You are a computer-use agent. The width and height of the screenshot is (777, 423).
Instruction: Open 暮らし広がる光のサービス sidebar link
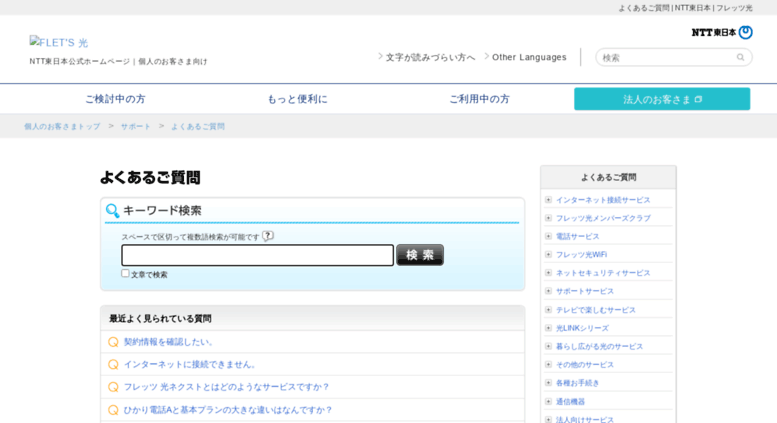click(599, 346)
